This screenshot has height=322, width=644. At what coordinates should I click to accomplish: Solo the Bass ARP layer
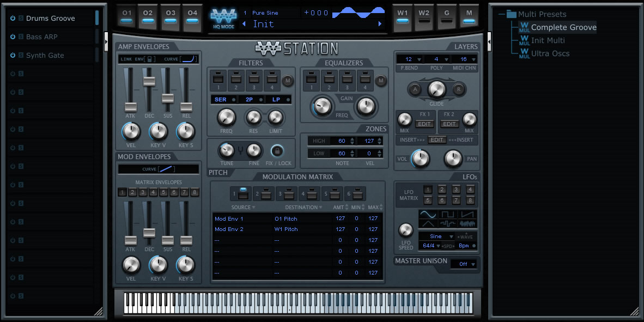21,37
